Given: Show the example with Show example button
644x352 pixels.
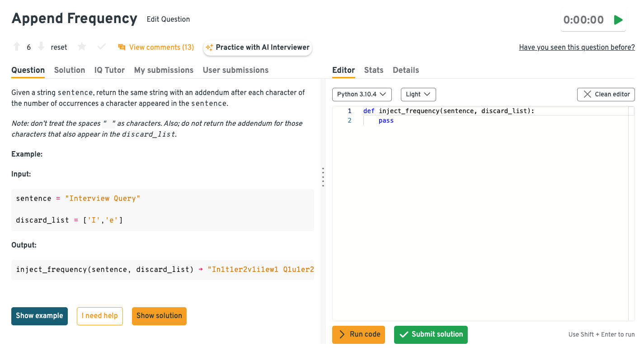Looking at the screenshot, I should pos(39,316).
